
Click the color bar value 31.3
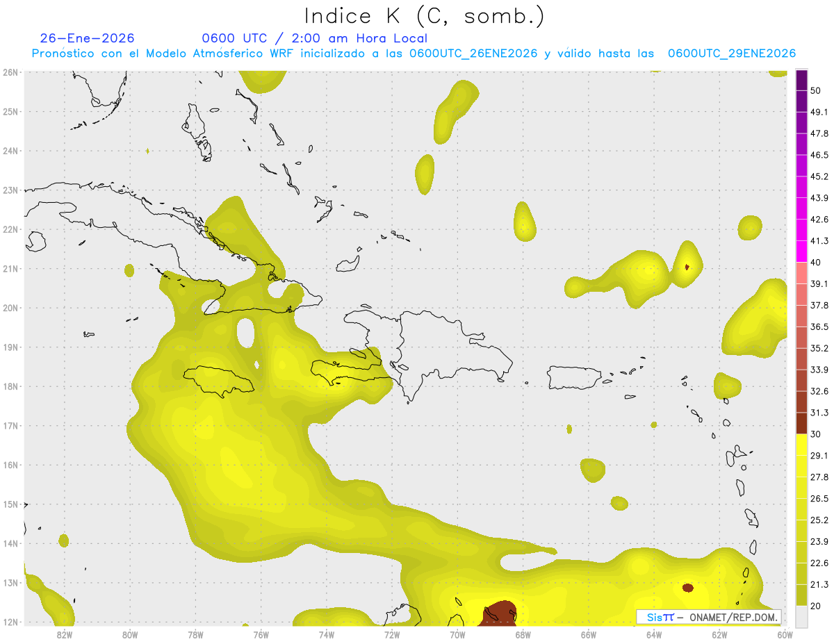(x=819, y=413)
